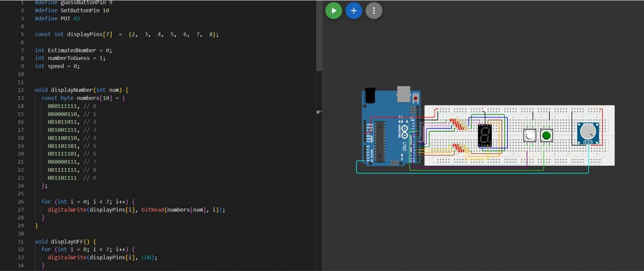Click the potentiometer knob
This screenshot has width=644, height=271.
click(x=588, y=132)
